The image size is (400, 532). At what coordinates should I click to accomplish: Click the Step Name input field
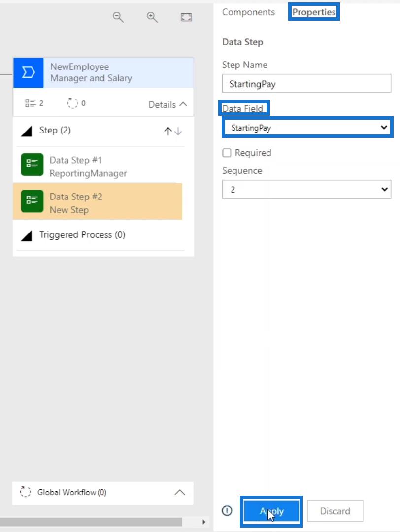click(x=306, y=83)
